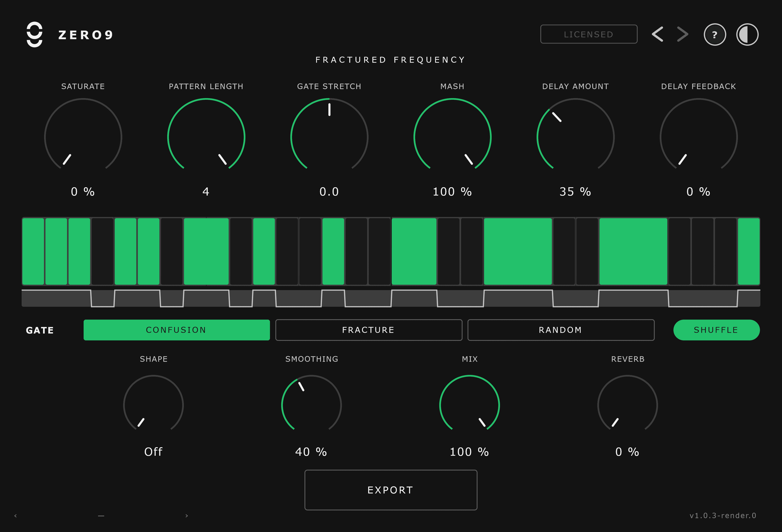
Task: Click the "DELAY AMOUNT" label
Action: pos(576,86)
